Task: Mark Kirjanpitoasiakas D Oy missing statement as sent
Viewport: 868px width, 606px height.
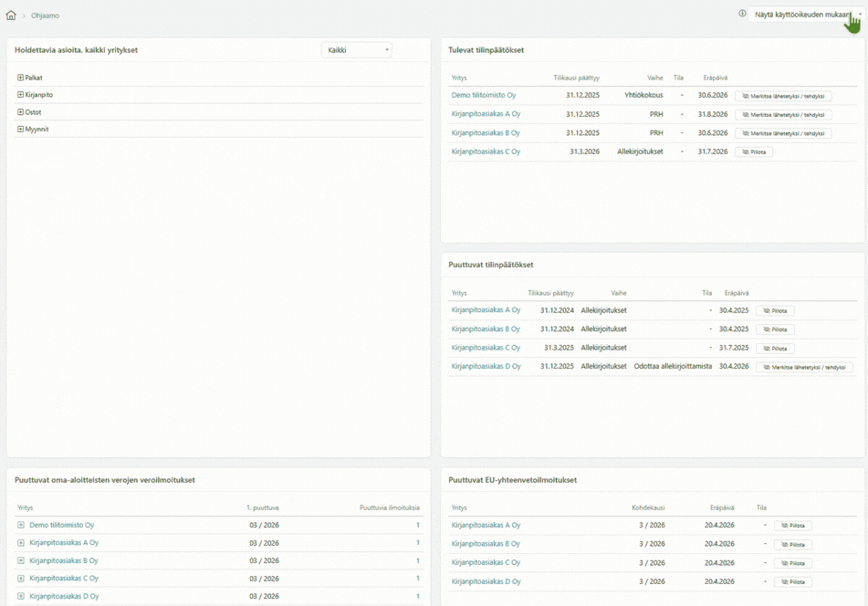Action: click(x=804, y=367)
